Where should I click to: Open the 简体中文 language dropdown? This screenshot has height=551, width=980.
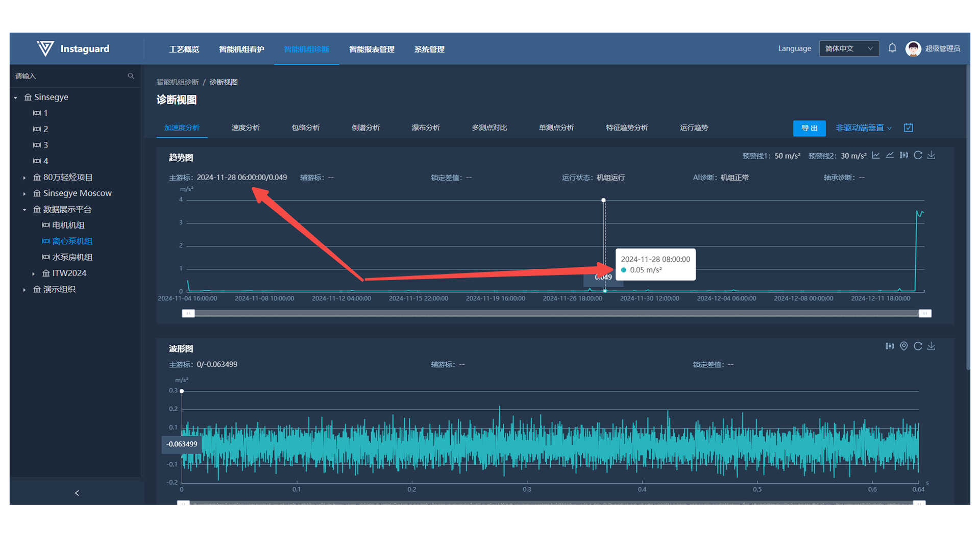[849, 48]
